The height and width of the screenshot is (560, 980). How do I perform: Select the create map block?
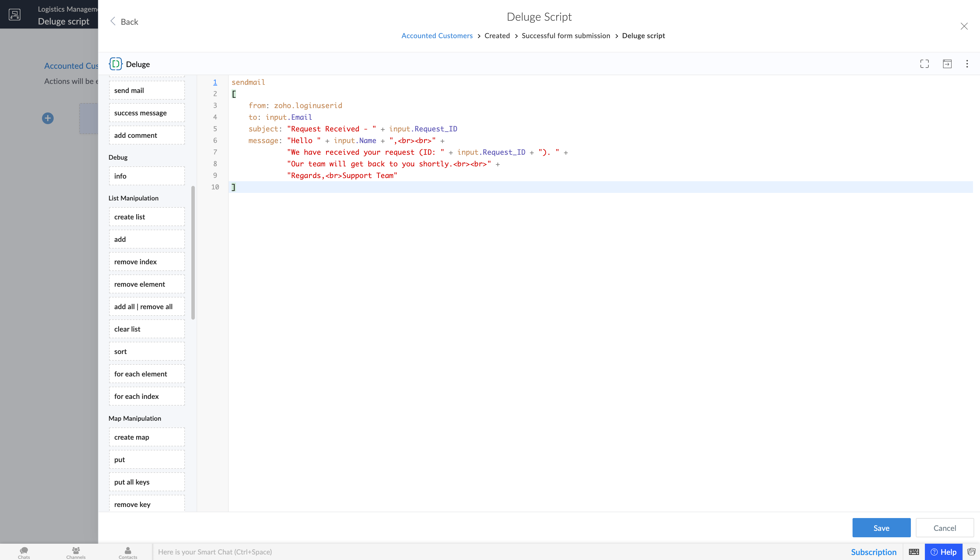(147, 437)
